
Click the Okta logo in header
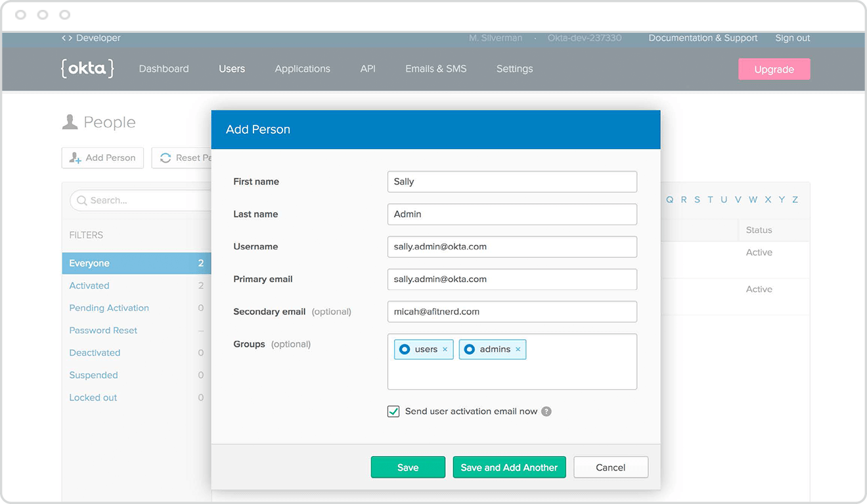[87, 68]
